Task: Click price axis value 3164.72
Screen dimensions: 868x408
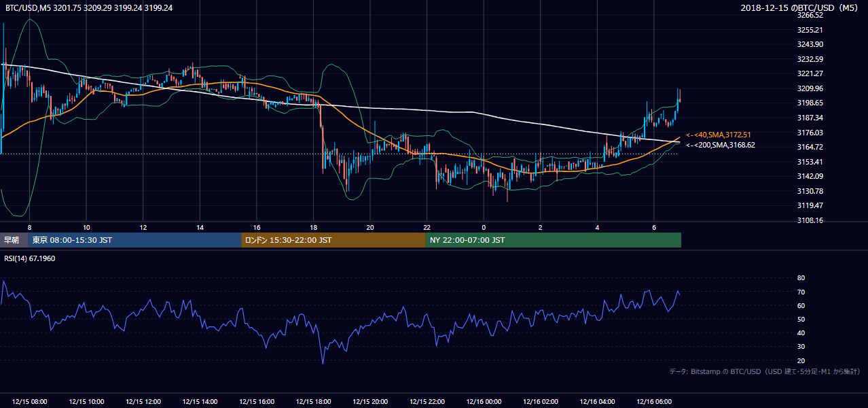Action: [810, 147]
